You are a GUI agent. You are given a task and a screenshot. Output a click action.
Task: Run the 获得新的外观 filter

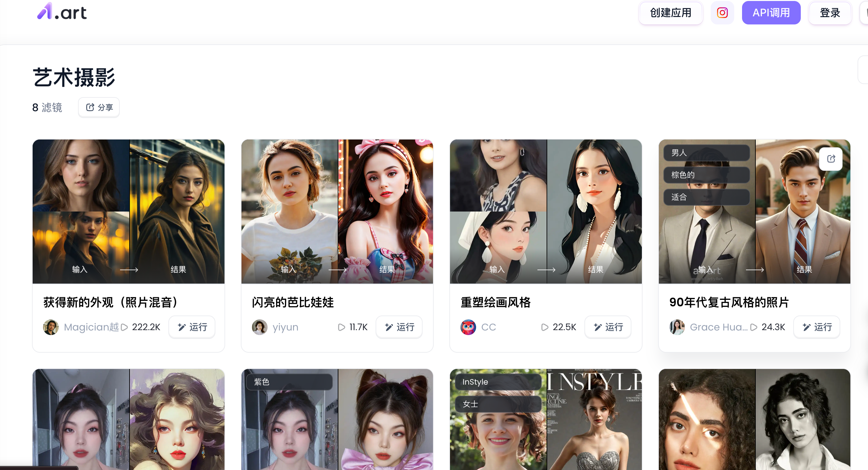192,327
